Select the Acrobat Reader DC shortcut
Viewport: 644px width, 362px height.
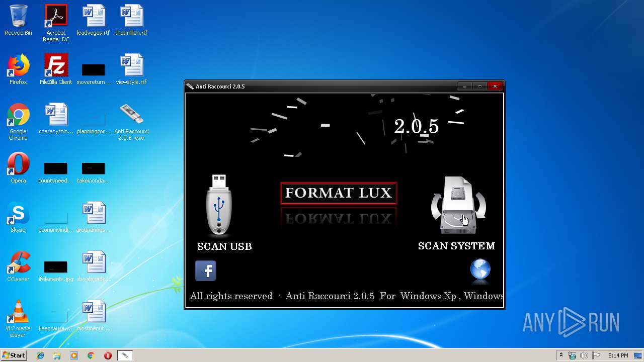point(56,23)
